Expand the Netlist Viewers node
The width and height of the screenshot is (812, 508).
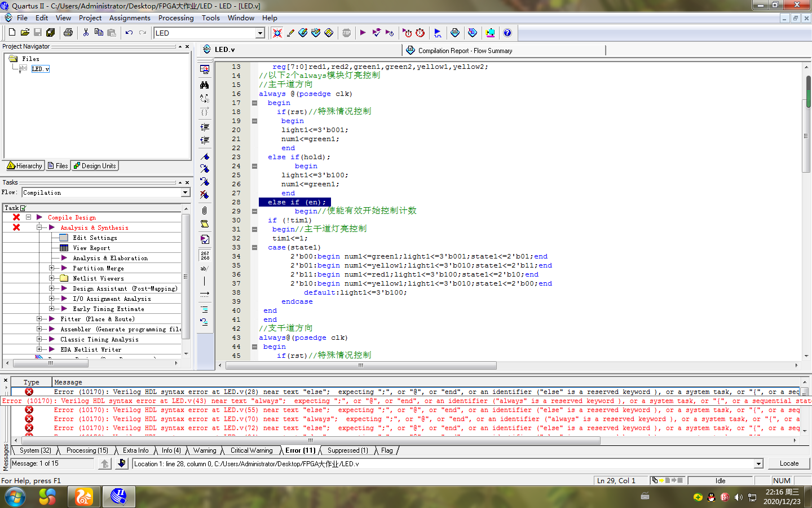pos(52,278)
